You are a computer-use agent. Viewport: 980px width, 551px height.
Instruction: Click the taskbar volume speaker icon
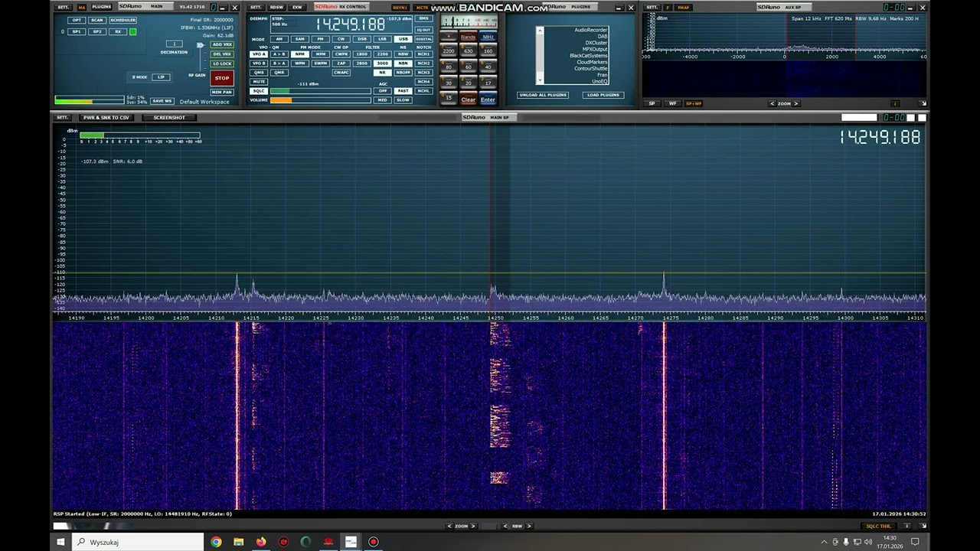pos(868,542)
